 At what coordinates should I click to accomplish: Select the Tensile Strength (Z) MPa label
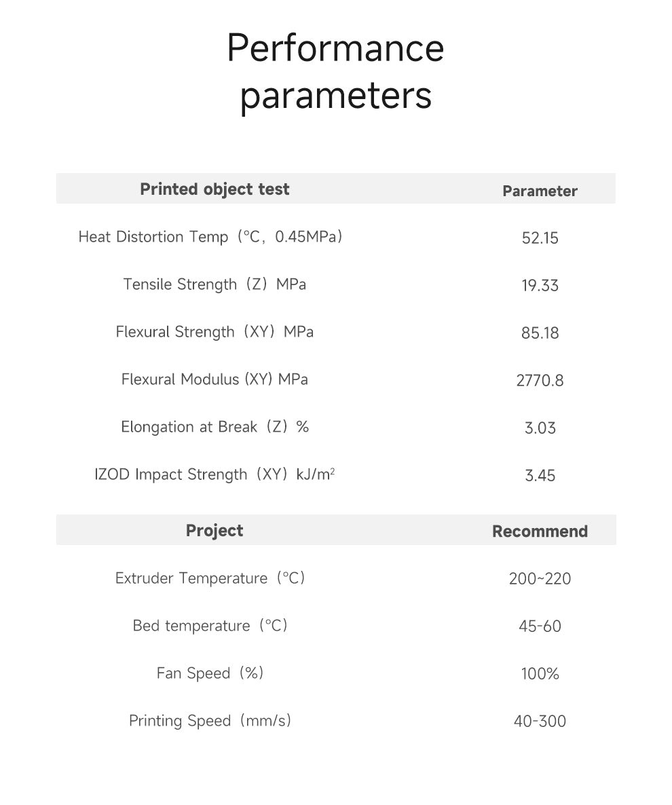click(214, 284)
